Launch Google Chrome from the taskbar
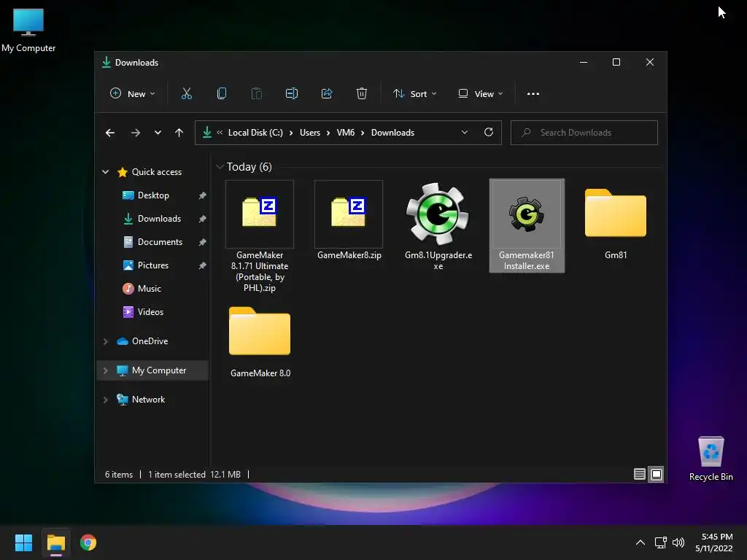This screenshot has width=747, height=560. coord(88,542)
